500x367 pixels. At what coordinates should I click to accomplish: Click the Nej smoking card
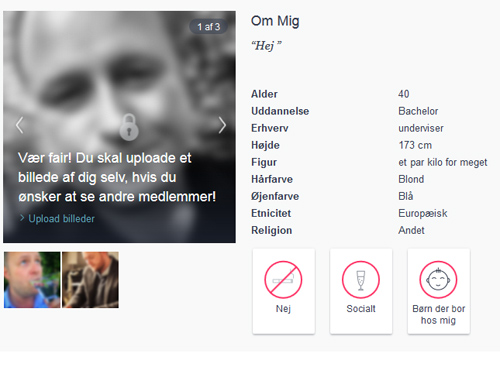click(x=284, y=291)
